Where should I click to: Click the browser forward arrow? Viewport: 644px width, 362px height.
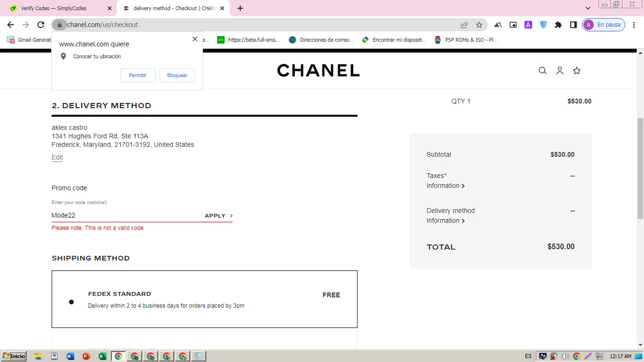click(x=26, y=25)
